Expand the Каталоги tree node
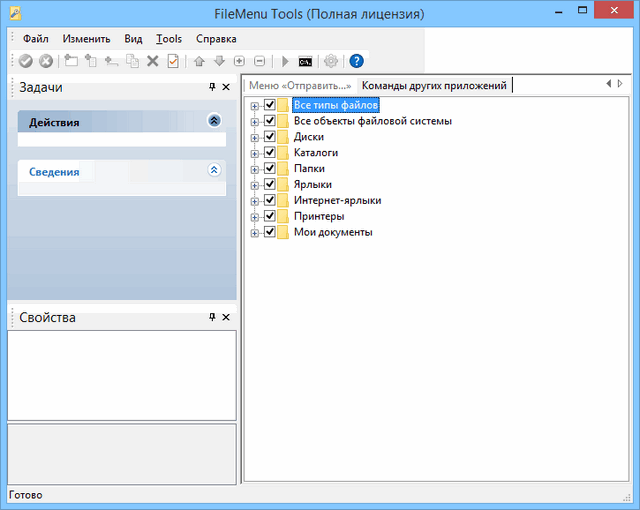640x510 pixels. (x=256, y=153)
